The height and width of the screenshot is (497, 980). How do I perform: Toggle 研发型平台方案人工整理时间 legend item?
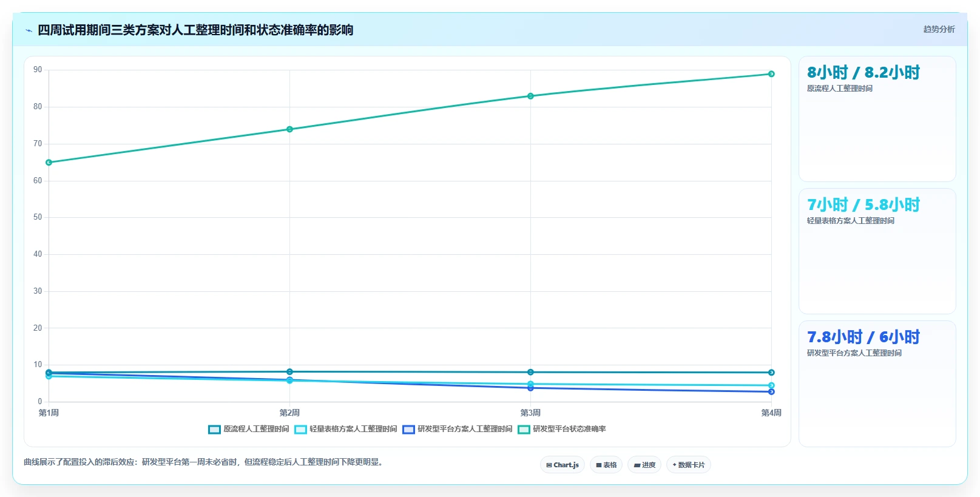(x=458, y=429)
